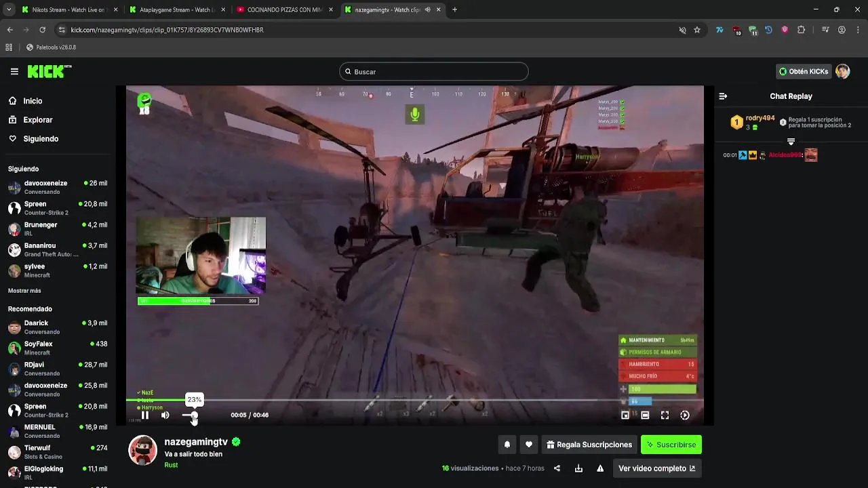The width and height of the screenshot is (868, 488).
Task: Bookmark this page with the star icon
Action: pos(696,30)
